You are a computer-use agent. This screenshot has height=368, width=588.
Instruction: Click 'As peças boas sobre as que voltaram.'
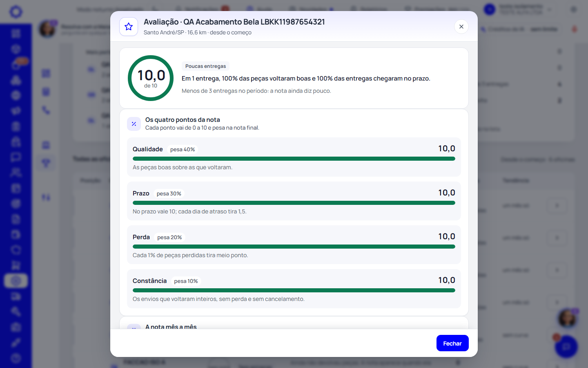coord(183,167)
